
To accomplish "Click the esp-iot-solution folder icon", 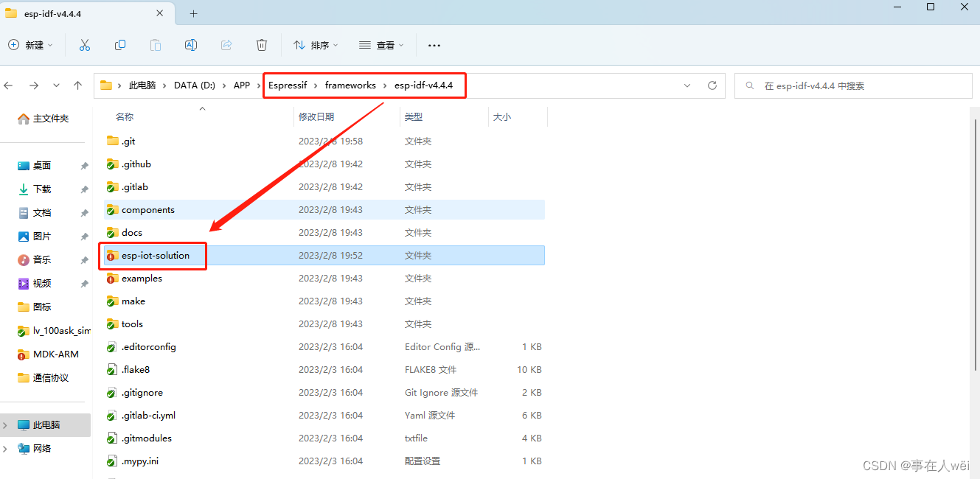I will coord(112,256).
